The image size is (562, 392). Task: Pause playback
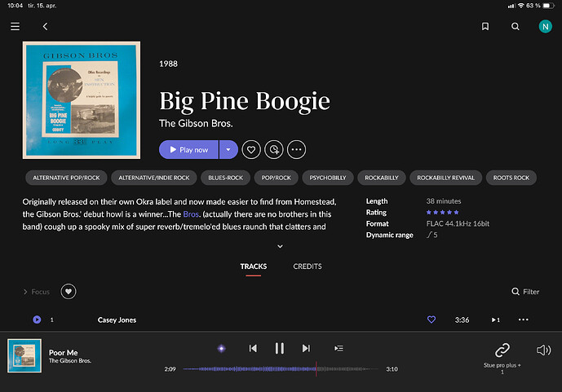[280, 348]
